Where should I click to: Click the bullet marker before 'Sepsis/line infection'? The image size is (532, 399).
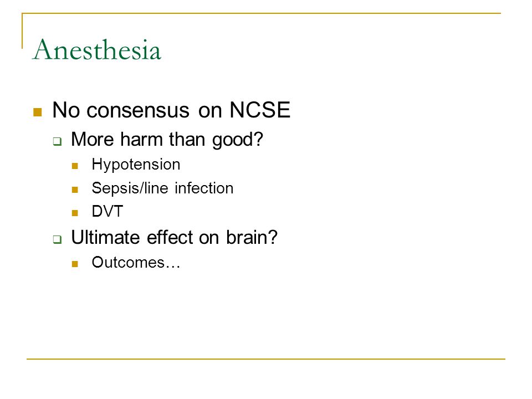click(x=75, y=190)
